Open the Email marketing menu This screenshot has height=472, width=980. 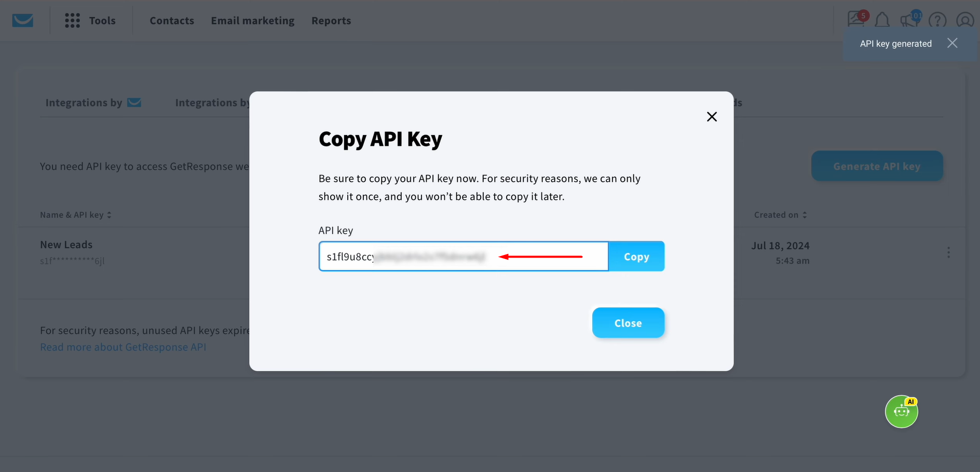pos(252,20)
